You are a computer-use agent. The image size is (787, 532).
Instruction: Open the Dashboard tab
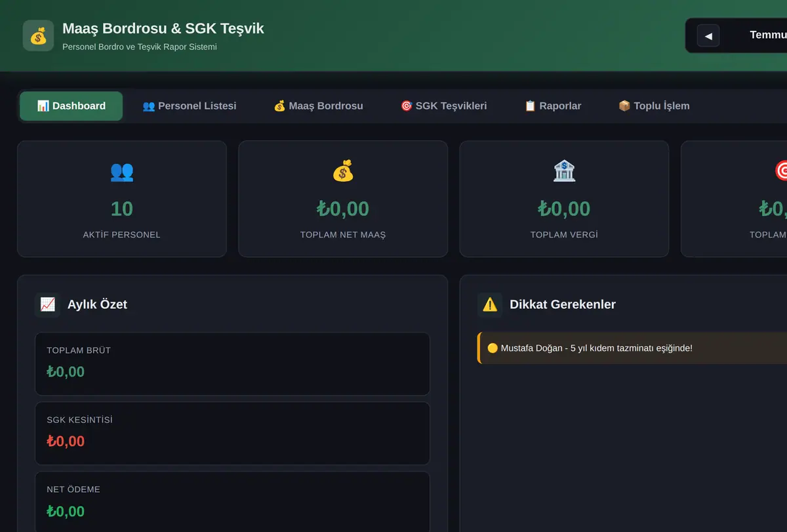click(71, 106)
